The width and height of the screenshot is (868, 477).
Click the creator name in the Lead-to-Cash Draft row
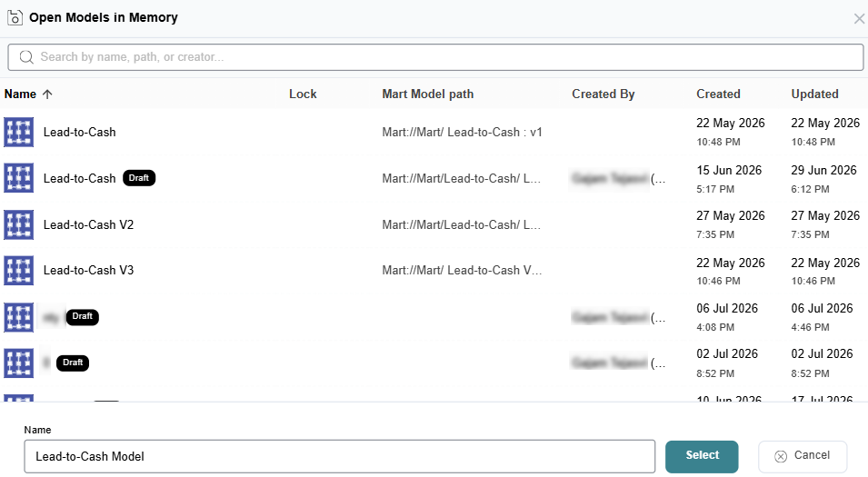619,179
